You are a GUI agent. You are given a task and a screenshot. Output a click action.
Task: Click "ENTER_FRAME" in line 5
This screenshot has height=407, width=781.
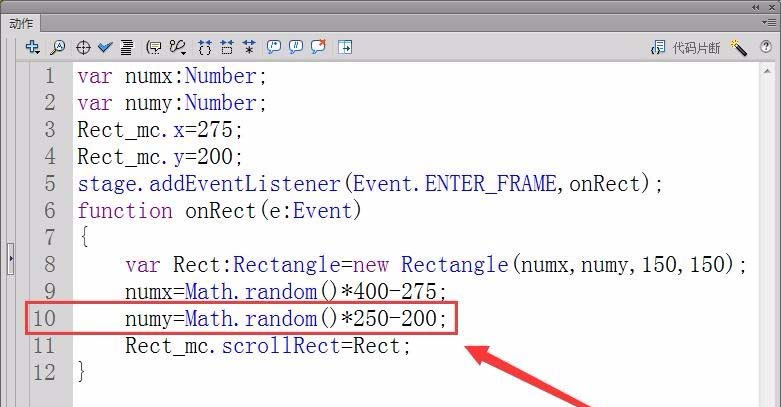click(491, 184)
